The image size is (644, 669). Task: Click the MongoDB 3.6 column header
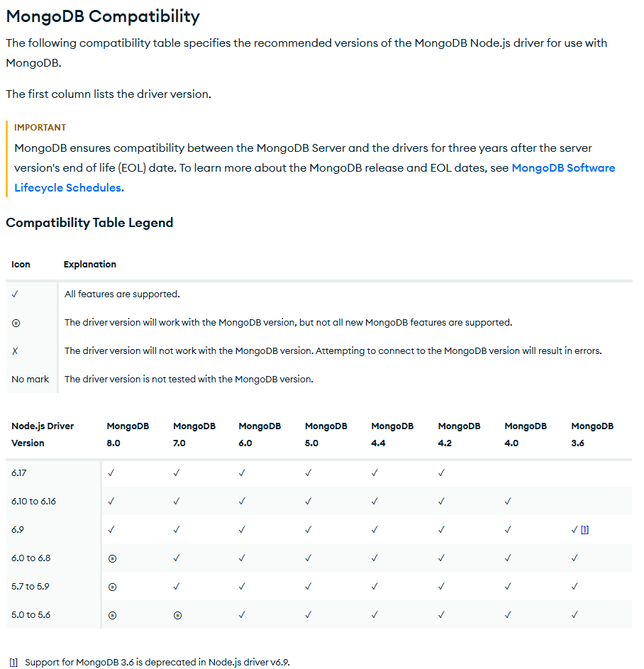[x=592, y=434]
